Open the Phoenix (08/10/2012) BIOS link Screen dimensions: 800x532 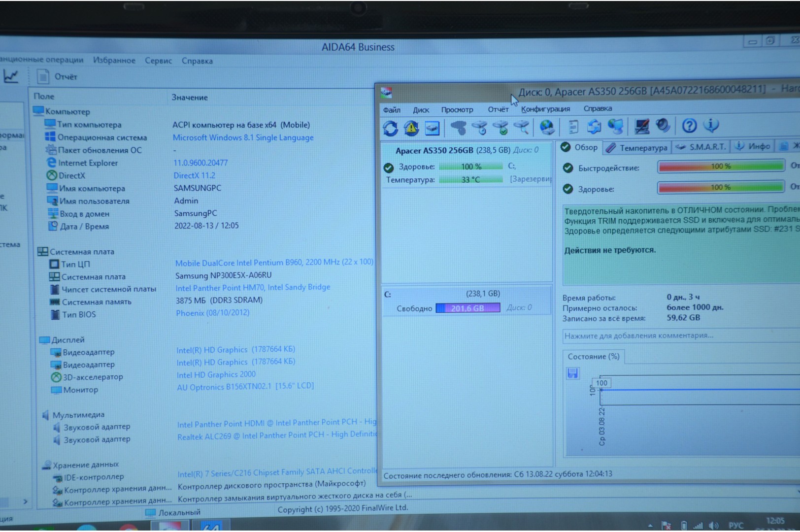[212, 313]
